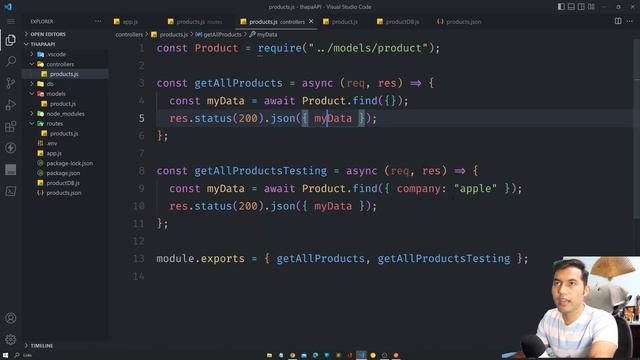
Task: Open products.json in the explorer tree
Action: point(64,193)
